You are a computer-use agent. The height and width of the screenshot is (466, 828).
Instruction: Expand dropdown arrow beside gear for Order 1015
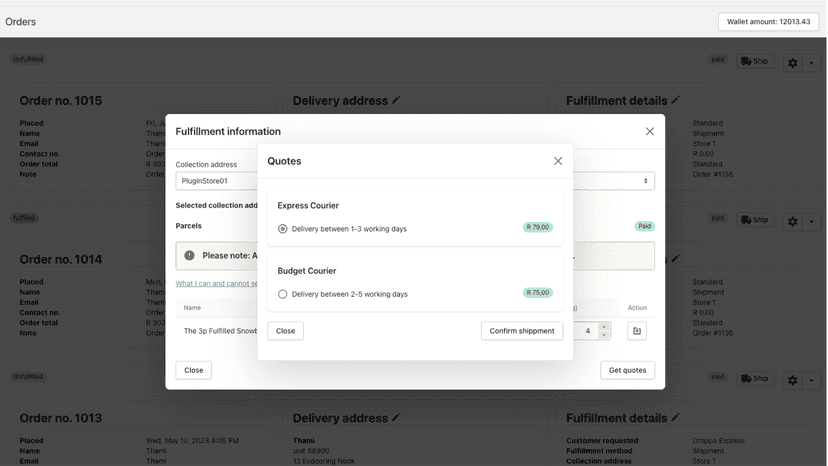click(812, 63)
